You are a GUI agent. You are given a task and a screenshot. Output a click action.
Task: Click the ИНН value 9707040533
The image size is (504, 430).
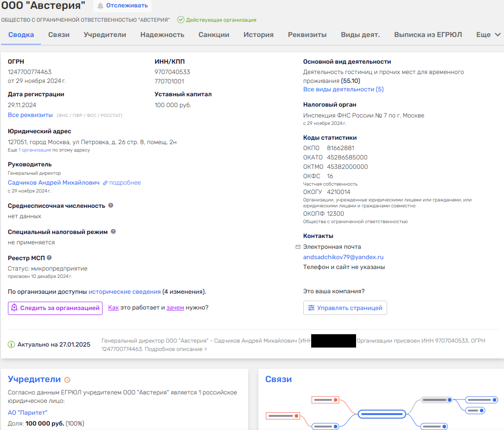(x=172, y=72)
